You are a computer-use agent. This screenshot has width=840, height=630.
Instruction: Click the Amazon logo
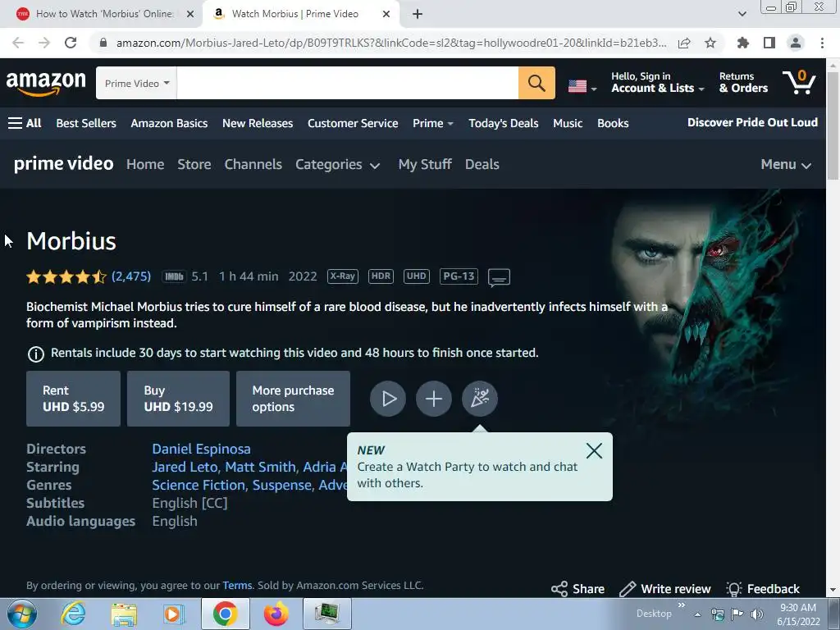[x=46, y=84]
